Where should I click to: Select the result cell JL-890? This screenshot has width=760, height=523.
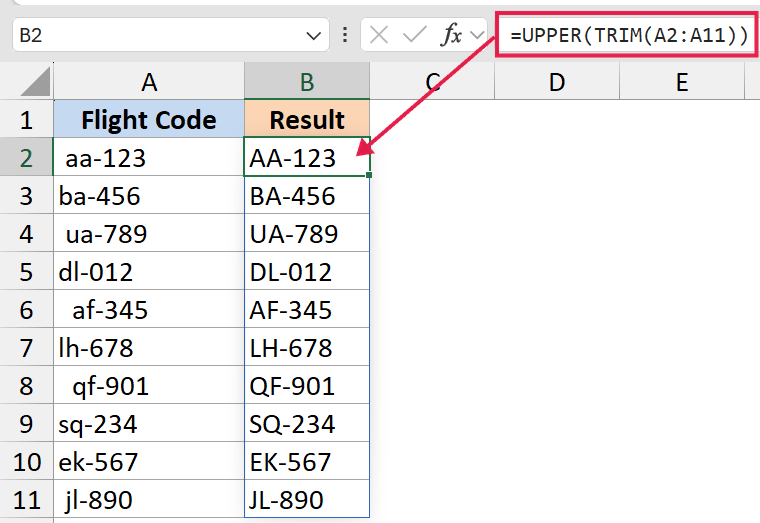307,499
